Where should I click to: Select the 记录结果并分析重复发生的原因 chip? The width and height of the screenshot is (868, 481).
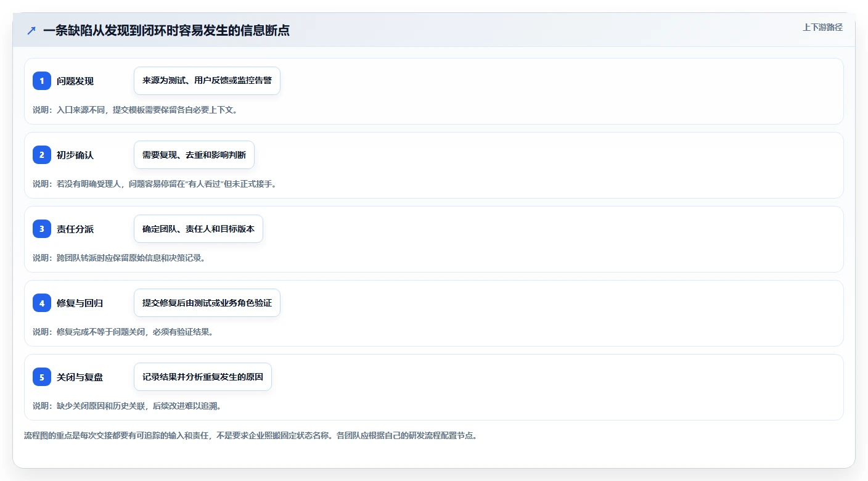pyautogui.click(x=203, y=377)
